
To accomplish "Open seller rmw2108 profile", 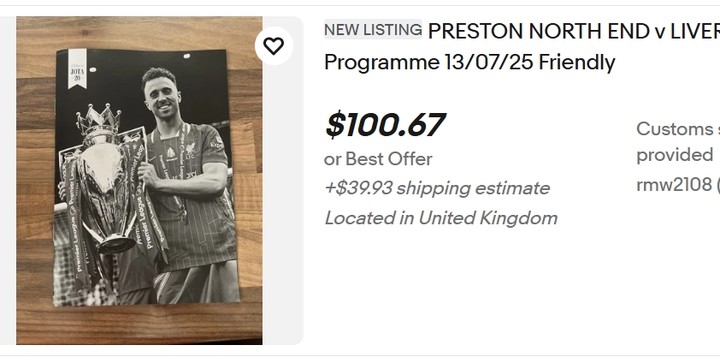I will pos(674,184).
